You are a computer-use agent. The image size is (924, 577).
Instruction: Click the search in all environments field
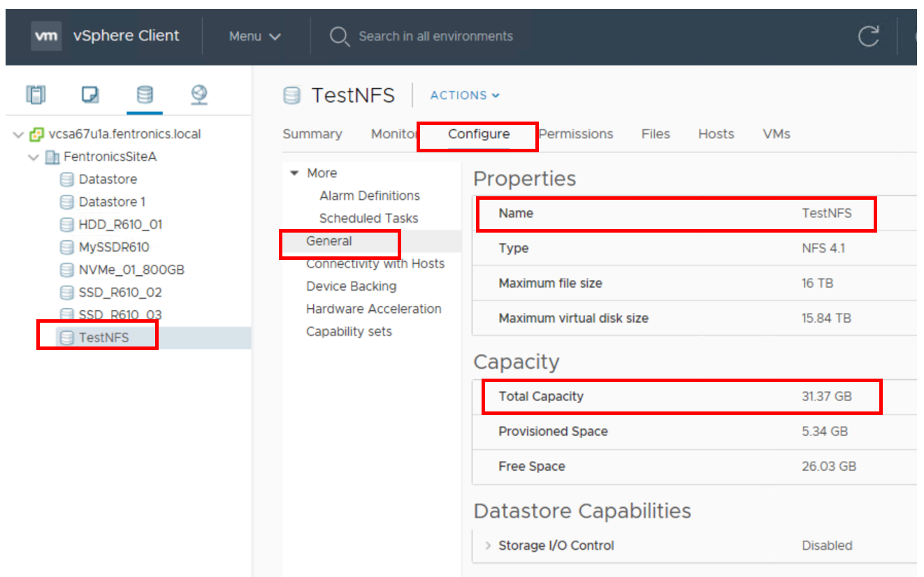pyautogui.click(x=435, y=36)
